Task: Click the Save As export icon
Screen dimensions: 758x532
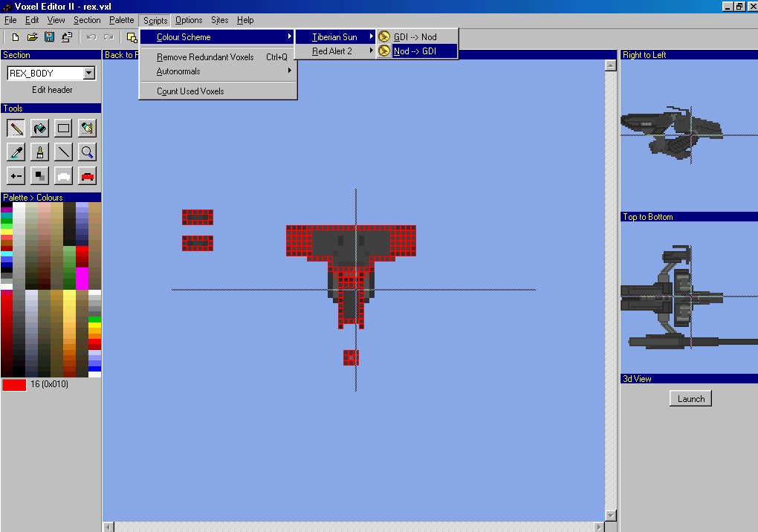Action: [67, 37]
